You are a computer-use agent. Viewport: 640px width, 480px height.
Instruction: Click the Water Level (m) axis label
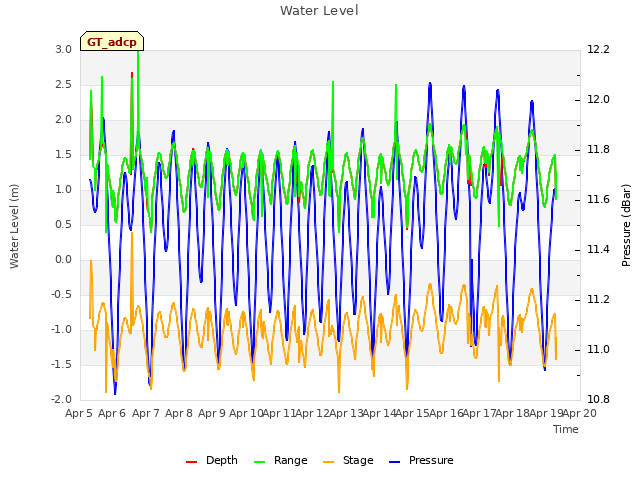click(15, 226)
